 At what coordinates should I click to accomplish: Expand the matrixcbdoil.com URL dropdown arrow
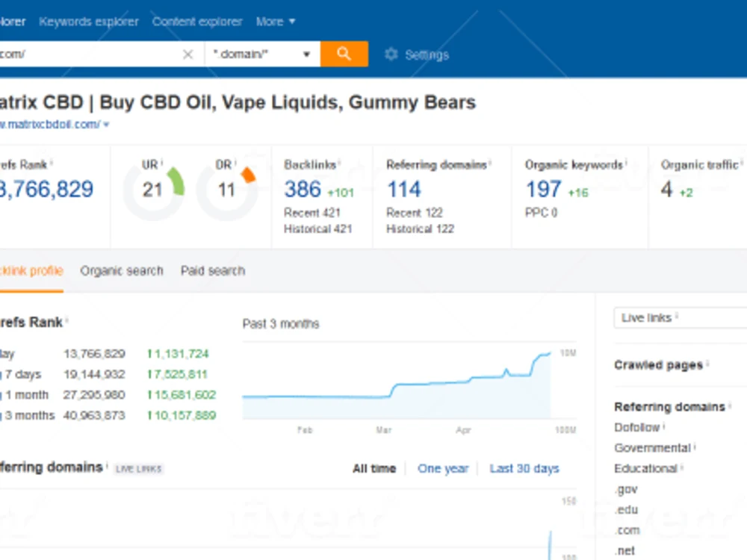106,124
